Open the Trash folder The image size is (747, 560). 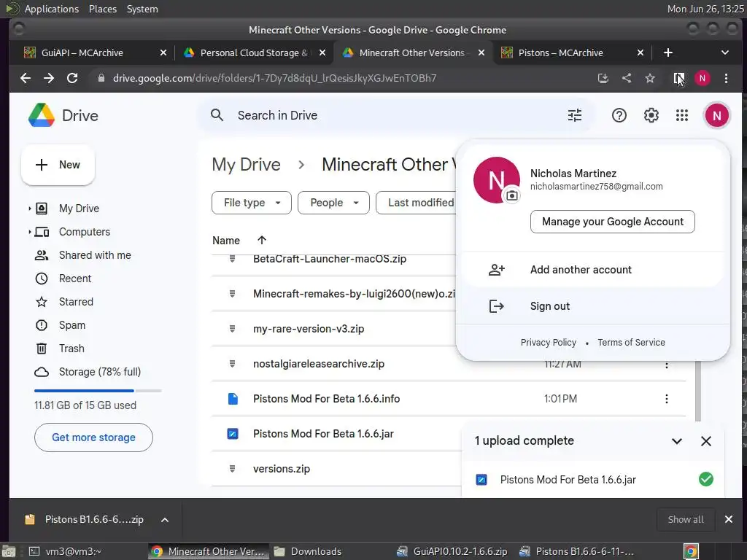click(71, 349)
